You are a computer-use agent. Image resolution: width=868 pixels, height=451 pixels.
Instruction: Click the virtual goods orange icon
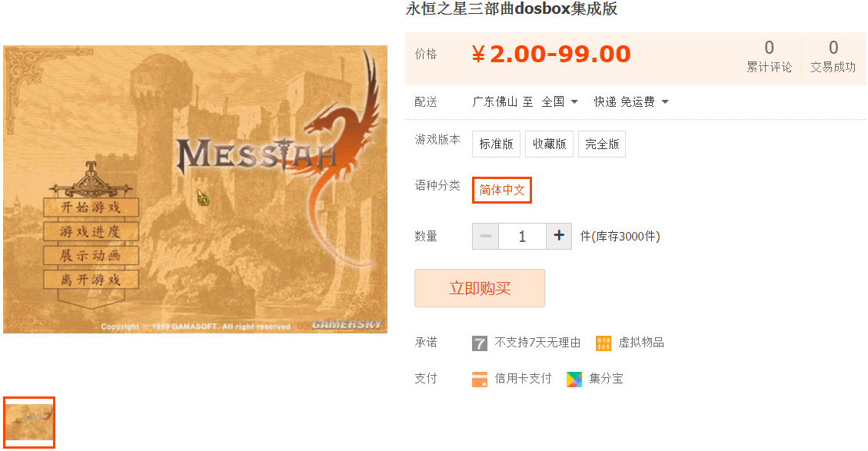604,343
